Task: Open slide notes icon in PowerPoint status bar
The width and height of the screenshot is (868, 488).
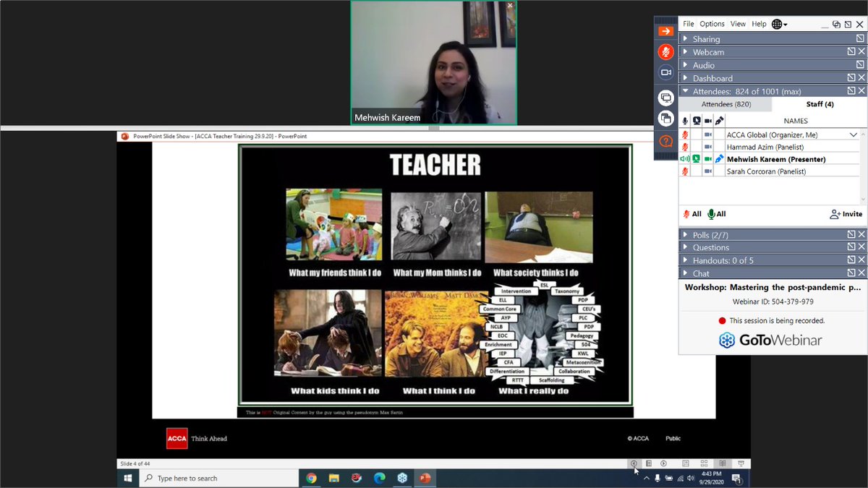Action: point(649,463)
